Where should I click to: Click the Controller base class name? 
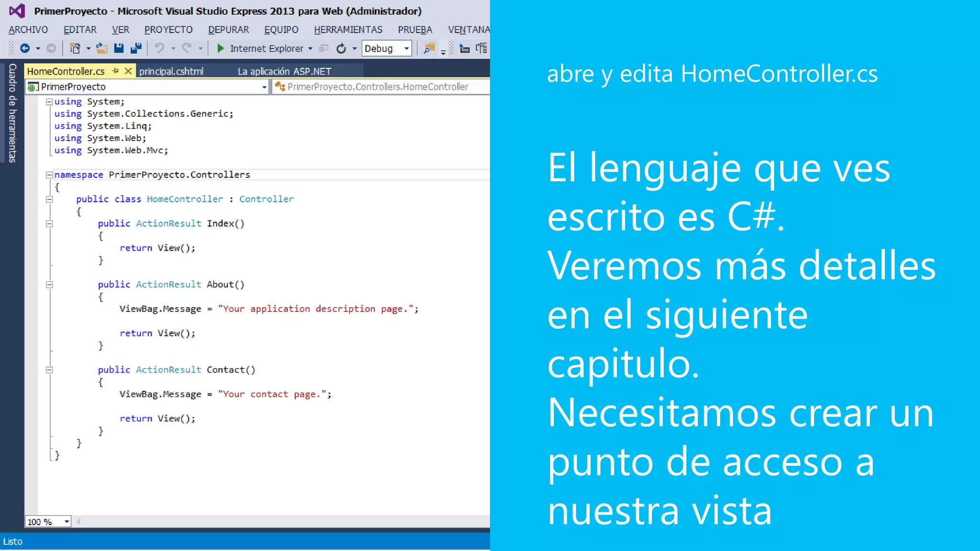tap(267, 199)
